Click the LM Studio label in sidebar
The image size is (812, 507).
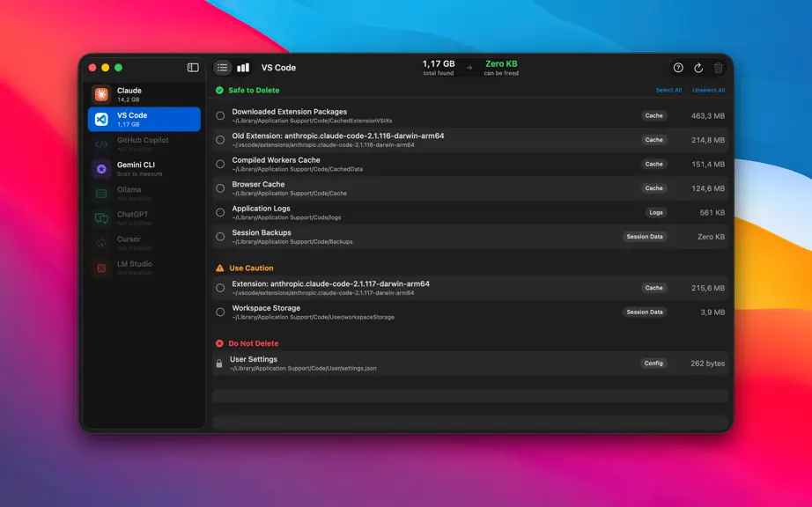[x=134, y=264]
